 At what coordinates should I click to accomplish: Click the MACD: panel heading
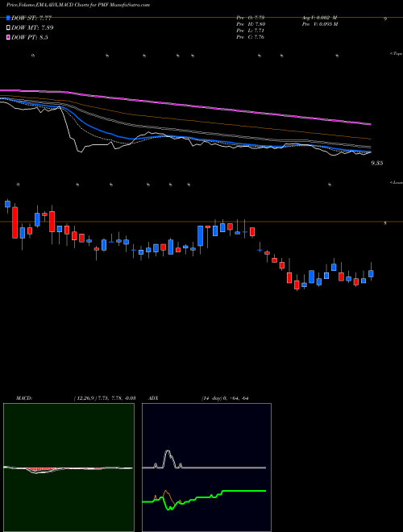tap(24, 398)
